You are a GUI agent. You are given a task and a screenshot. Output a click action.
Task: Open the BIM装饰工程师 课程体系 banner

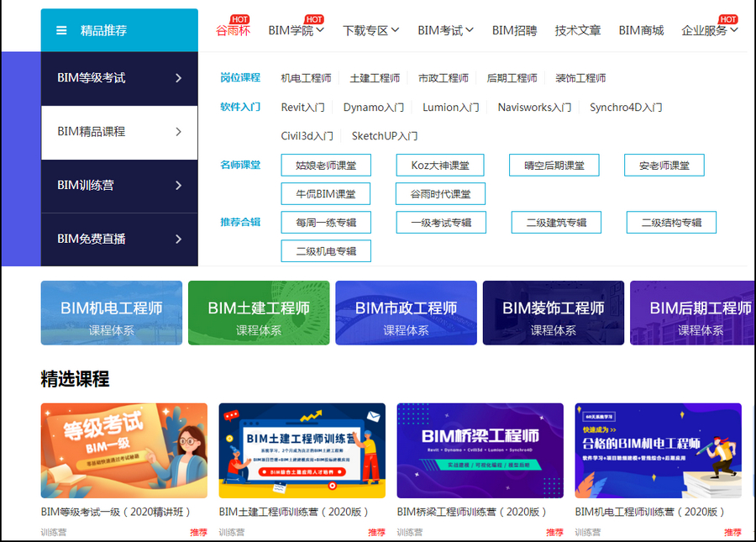pyautogui.click(x=554, y=313)
